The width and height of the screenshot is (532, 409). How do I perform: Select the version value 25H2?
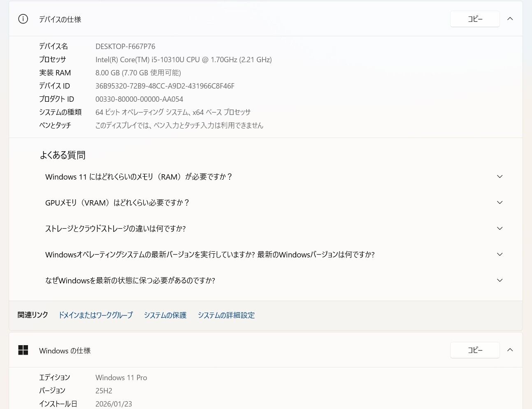tap(104, 391)
